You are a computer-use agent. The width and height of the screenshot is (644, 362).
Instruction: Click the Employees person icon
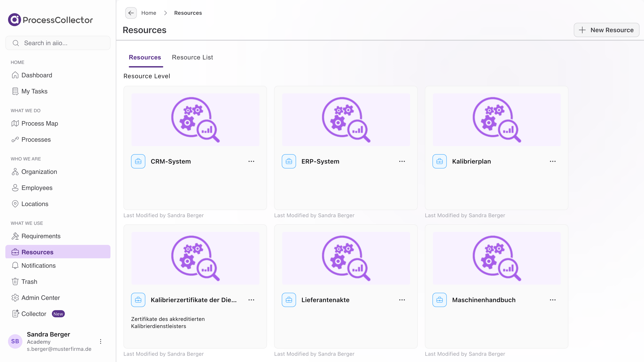(x=15, y=188)
